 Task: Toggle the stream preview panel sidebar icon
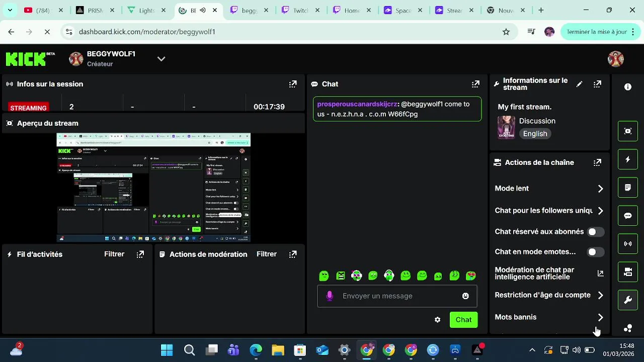coord(628,131)
